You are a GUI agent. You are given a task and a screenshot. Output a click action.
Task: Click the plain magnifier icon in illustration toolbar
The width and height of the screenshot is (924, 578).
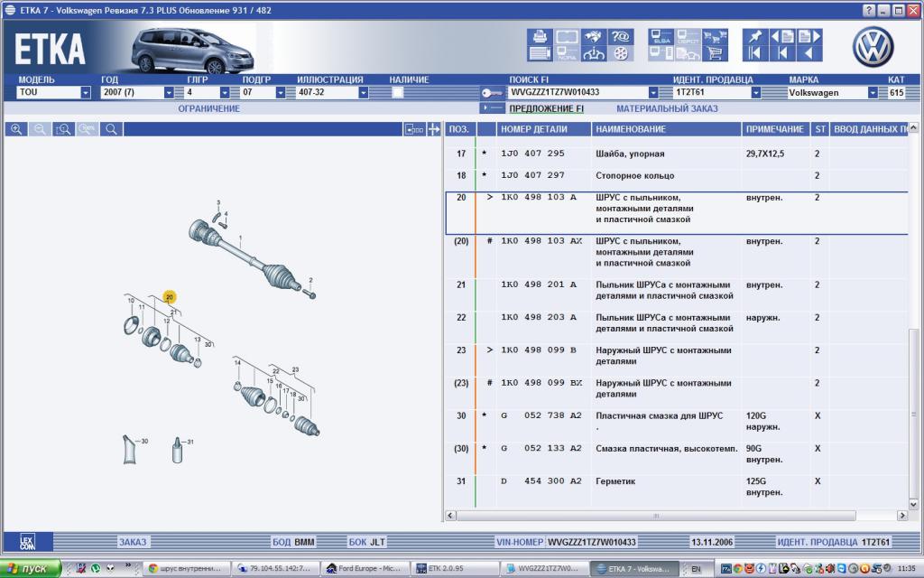click(x=111, y=129)
